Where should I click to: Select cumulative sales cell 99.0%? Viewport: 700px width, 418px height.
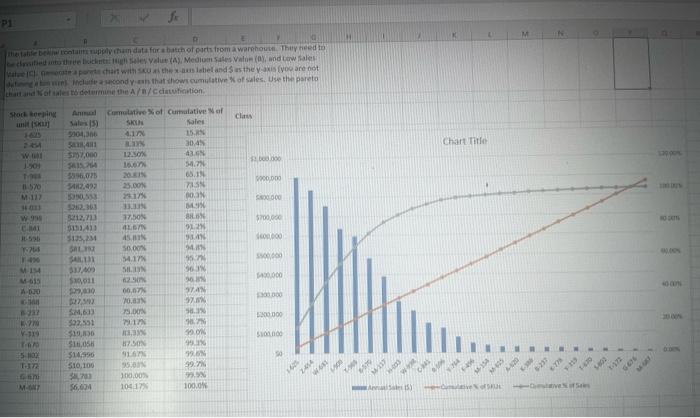click(196, 332)
